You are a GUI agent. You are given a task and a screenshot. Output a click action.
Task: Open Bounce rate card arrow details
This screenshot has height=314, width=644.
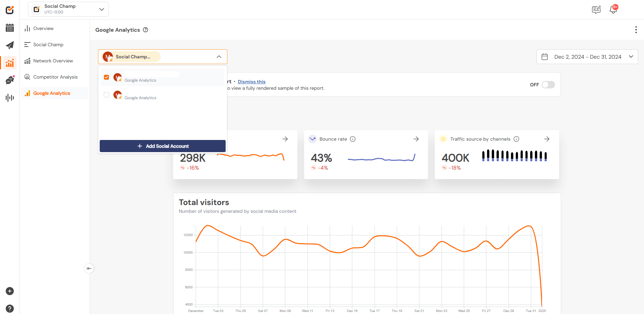(416, 139)
